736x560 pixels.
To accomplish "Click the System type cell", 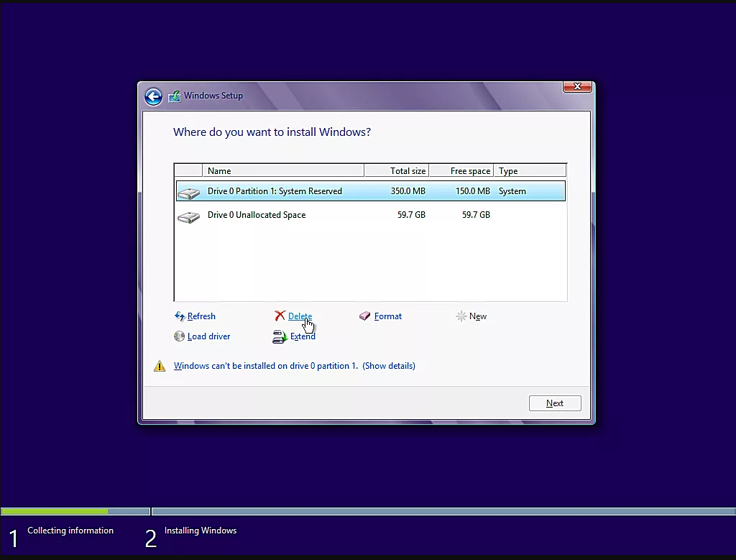I will (x=512, y=191).
